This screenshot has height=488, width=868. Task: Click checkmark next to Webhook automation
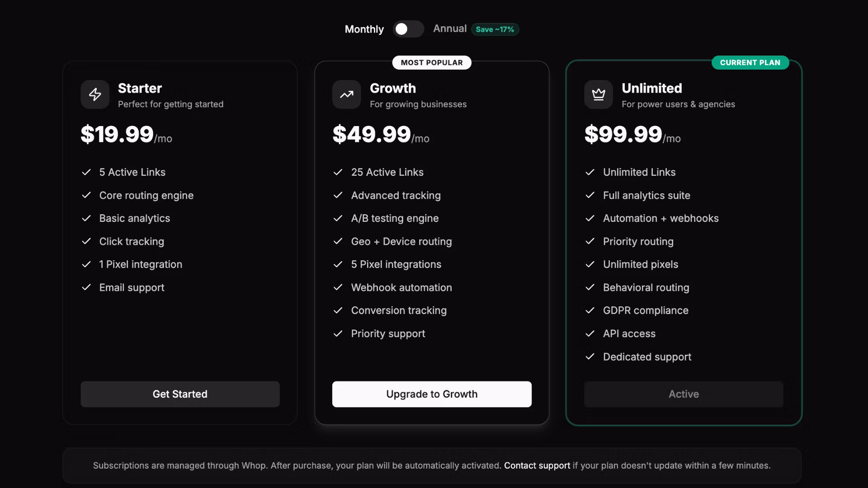338,287
